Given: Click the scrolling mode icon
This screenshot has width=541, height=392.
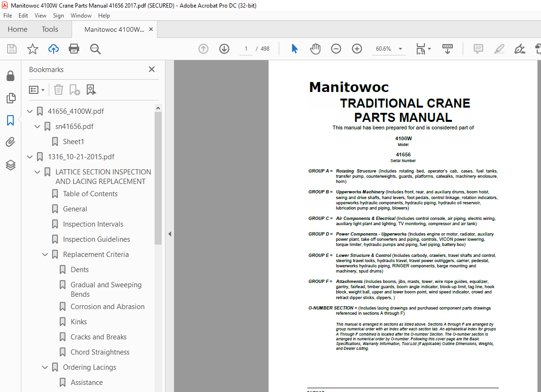Looking at the screenshot, I should tap(447, 49).
